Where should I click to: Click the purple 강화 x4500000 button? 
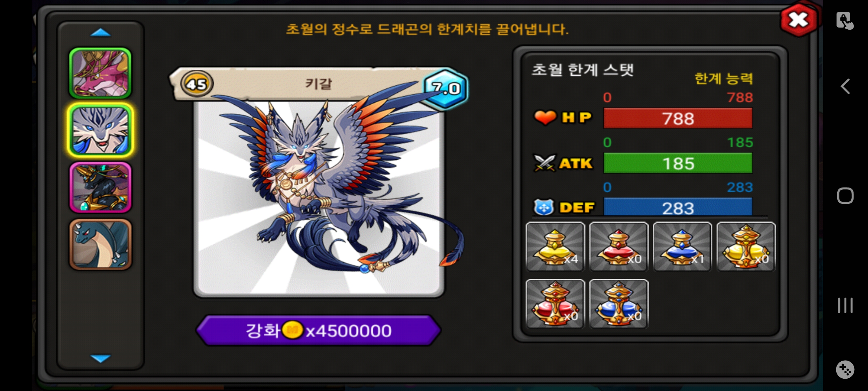(318, 331)
